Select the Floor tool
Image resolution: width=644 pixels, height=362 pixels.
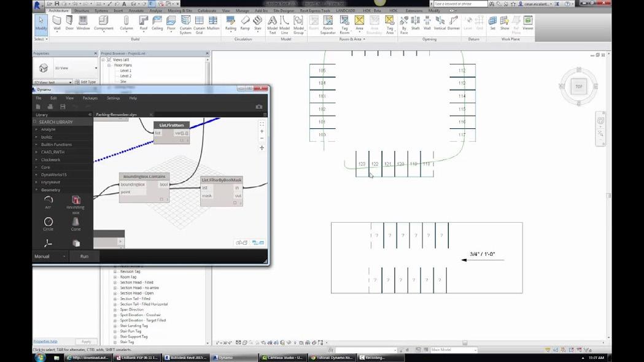click(171, 24)
